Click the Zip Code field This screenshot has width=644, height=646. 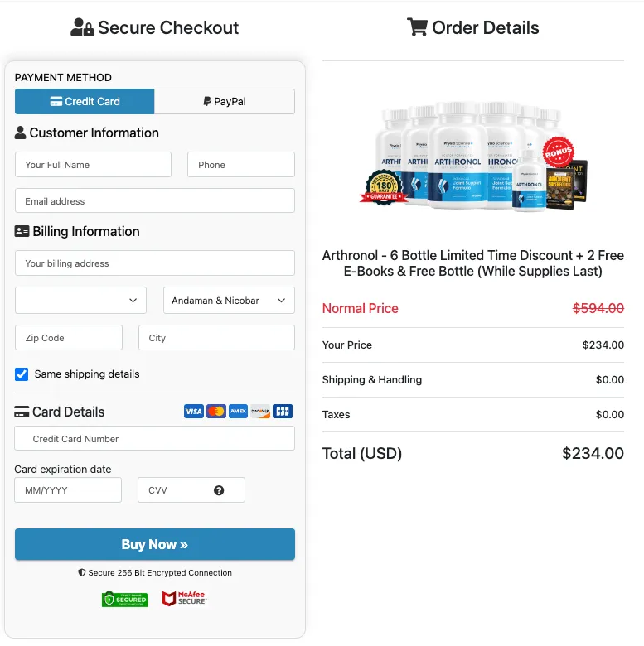point(69,338)
